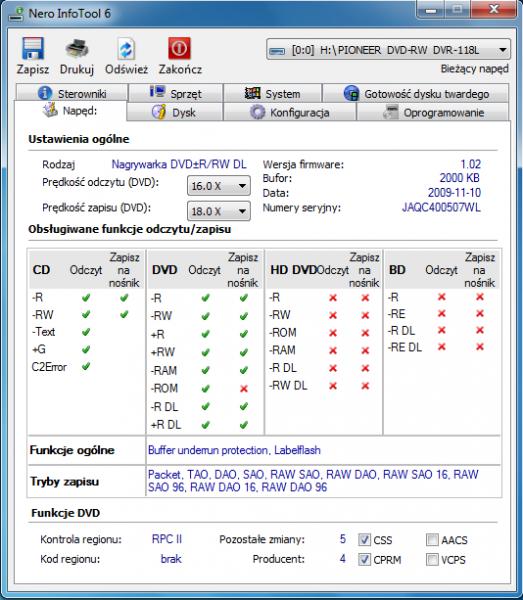Switch to the Dysk tab

[x=175, y=112]
